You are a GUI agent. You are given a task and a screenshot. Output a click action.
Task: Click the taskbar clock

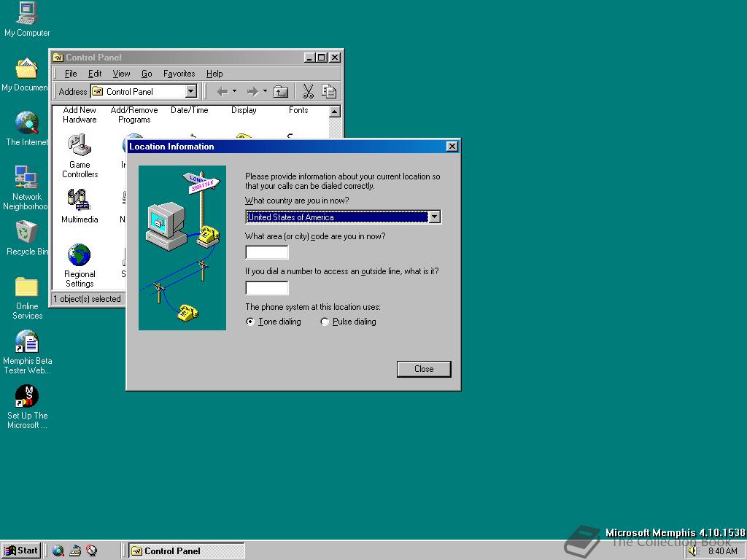pyautogui.click(x=722, y=551)
